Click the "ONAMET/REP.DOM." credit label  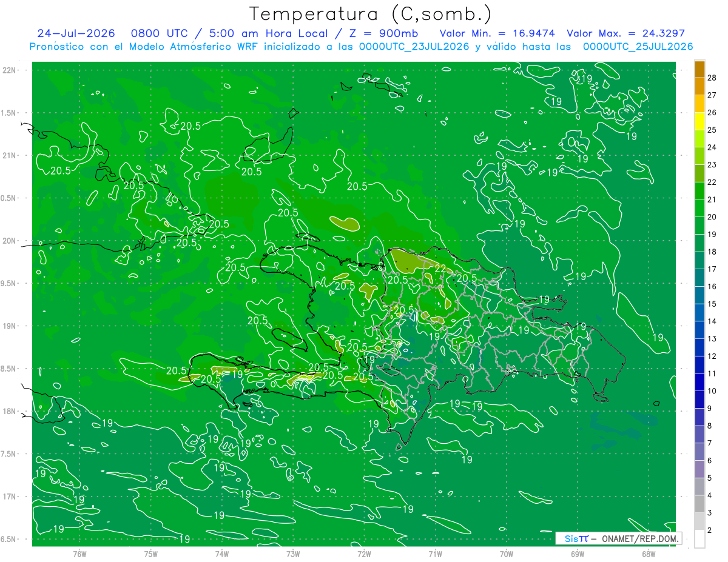639,538
